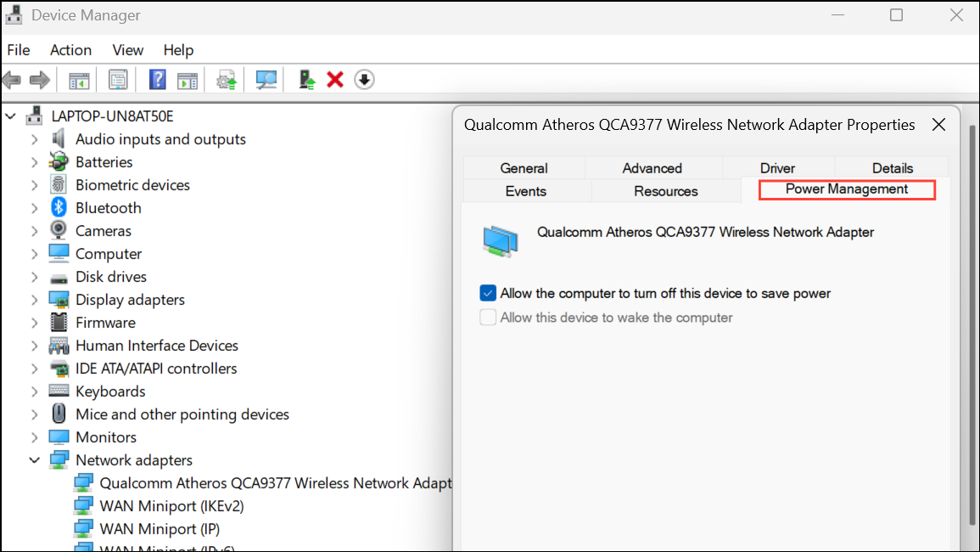Switch to the Resources tab
The width and height of the screenshot is (980, 552).
click(665, 191)
